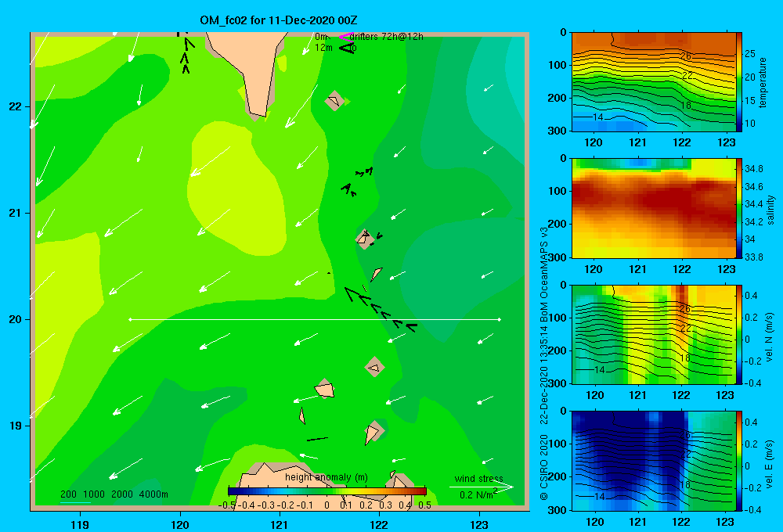This screenshot has height=532, width=783.
Task: Click the salinity color scale bar
Action: click(x=738, y=208)
